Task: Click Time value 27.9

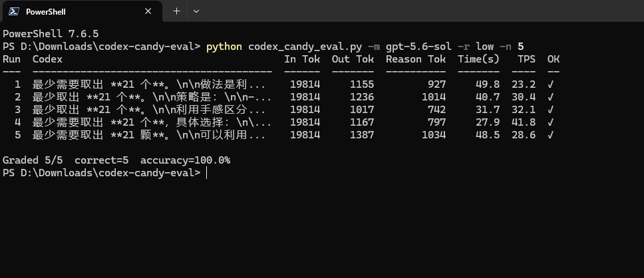Action: click(x=488, y=122)
